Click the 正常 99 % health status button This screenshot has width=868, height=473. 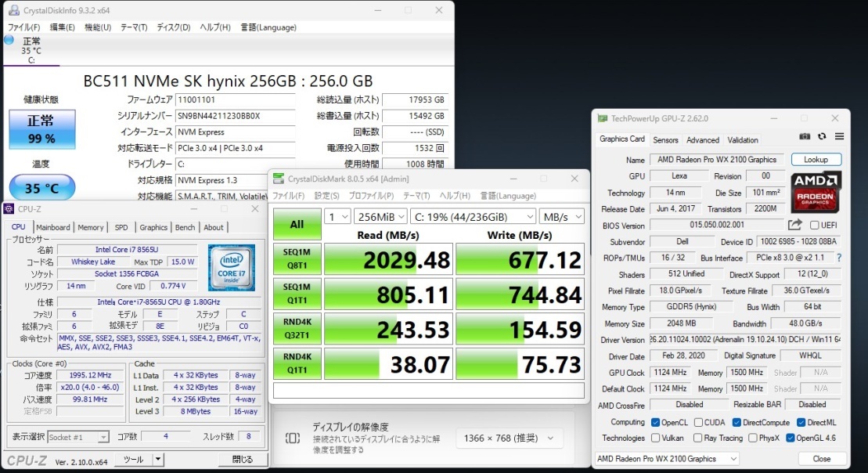click(42, 129)
